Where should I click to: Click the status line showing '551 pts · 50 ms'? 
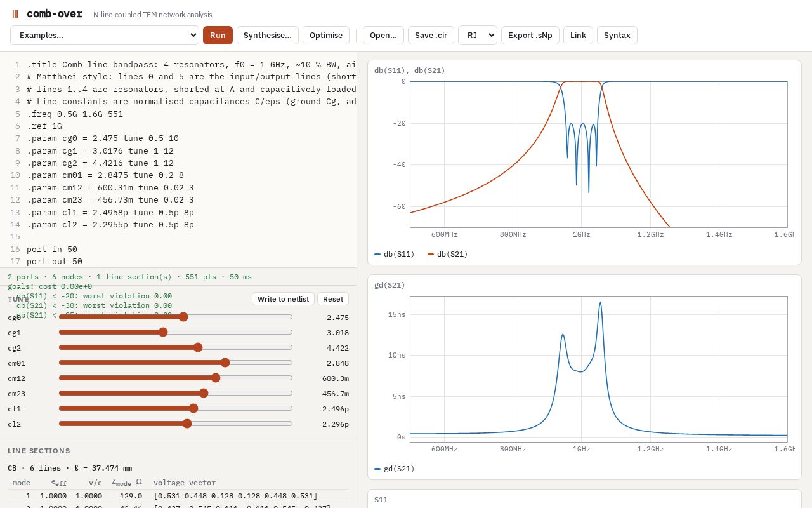129,277
